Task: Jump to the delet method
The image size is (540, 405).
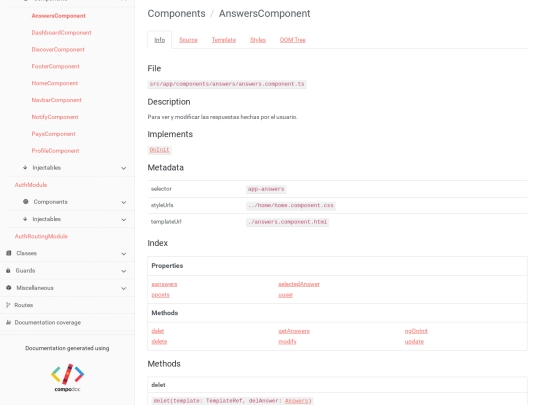Action: (158, 331)
